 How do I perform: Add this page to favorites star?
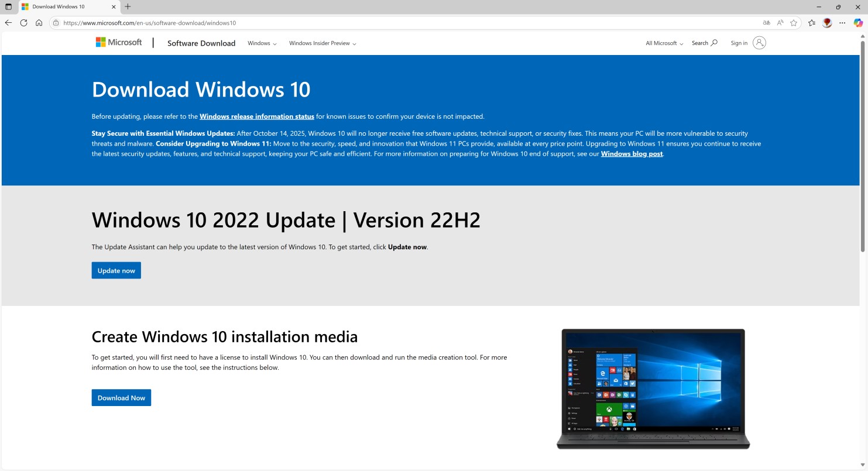[x=794, y=23]
